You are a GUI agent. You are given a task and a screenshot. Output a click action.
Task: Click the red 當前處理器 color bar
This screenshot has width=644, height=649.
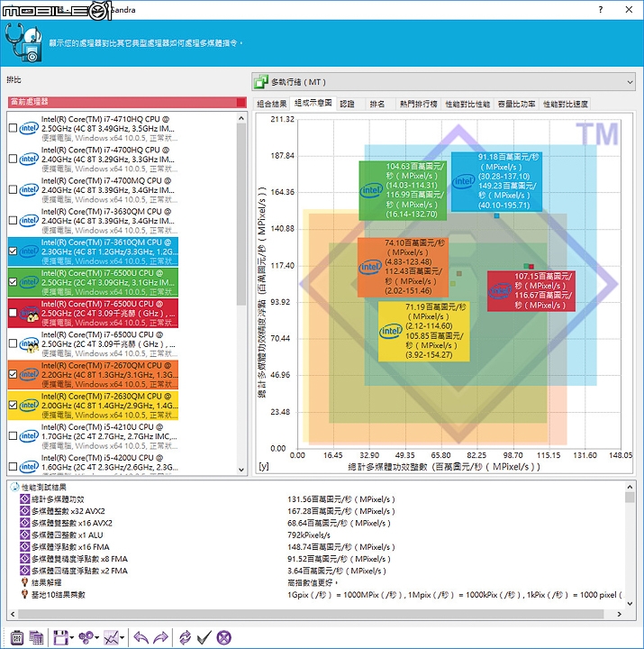[127, 102]
